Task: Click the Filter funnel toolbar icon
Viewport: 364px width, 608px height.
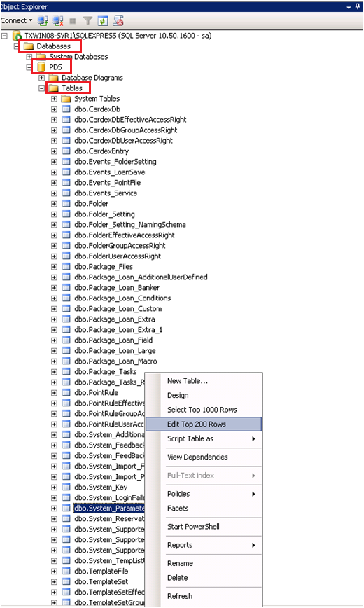Action: point(88,21)
